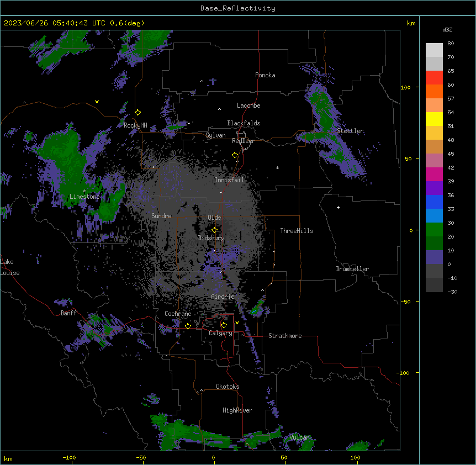Image resolution: width=476 pixels, height=465 pixels.
Task: Click the yellow diamond between Olds and Didsbury
Action: pyautogui.click(x=214, y=230)
